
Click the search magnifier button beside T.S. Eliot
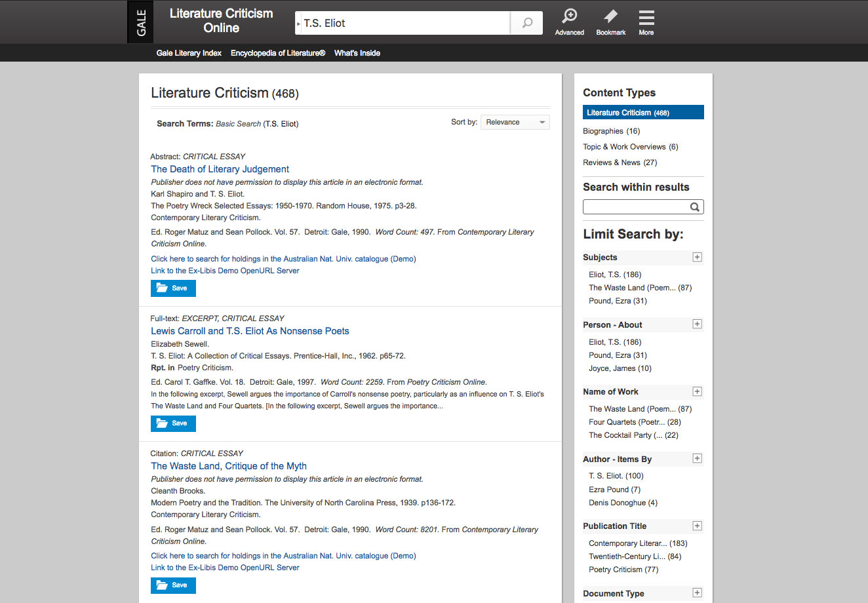point(527,23)
